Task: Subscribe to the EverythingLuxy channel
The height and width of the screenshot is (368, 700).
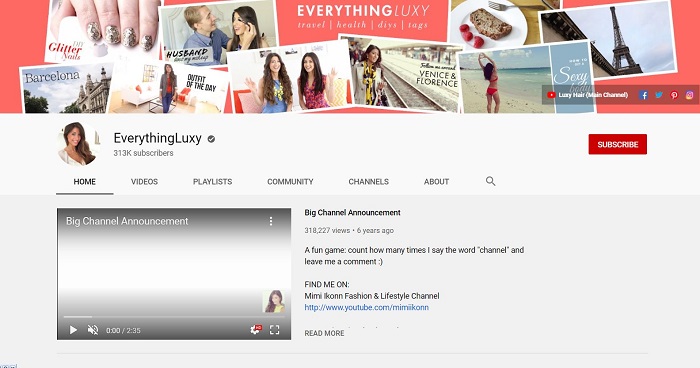Action: click(617, 144)
